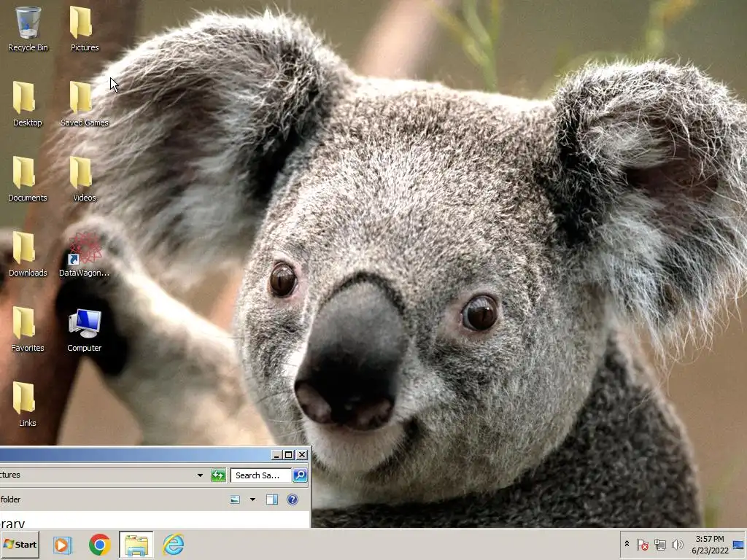Launch Windows Media Player from taskbar
The width and height of the screenshot is (747, 560).
[x=63, y=545]
